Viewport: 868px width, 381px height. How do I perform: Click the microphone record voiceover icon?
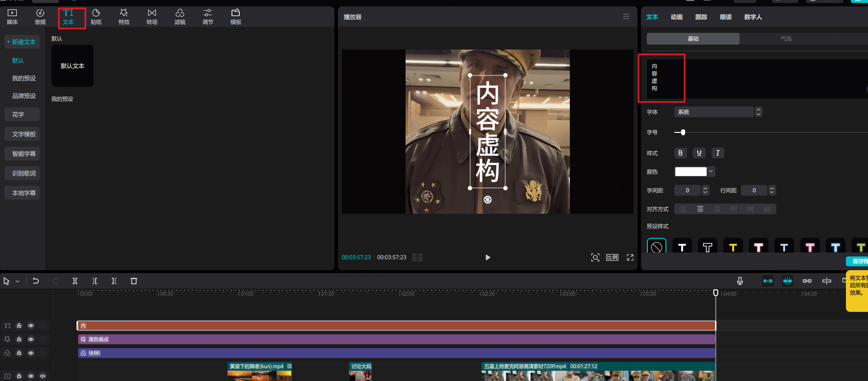740,281
